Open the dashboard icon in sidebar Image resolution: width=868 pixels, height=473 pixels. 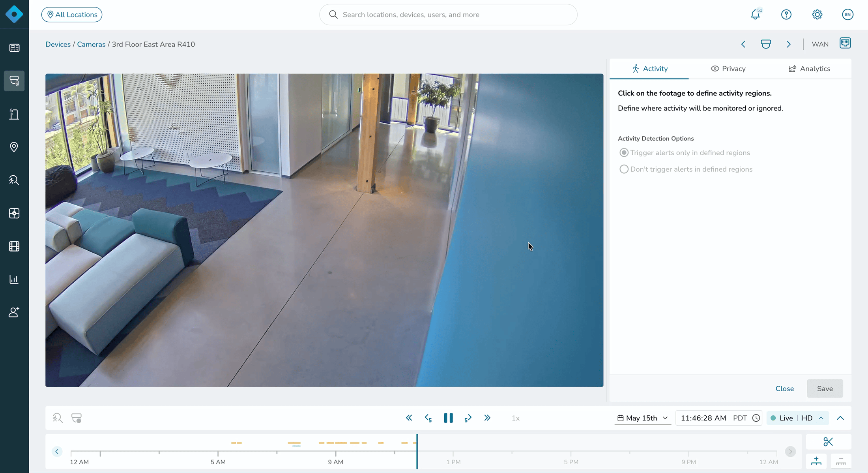(x=14, y=48)
